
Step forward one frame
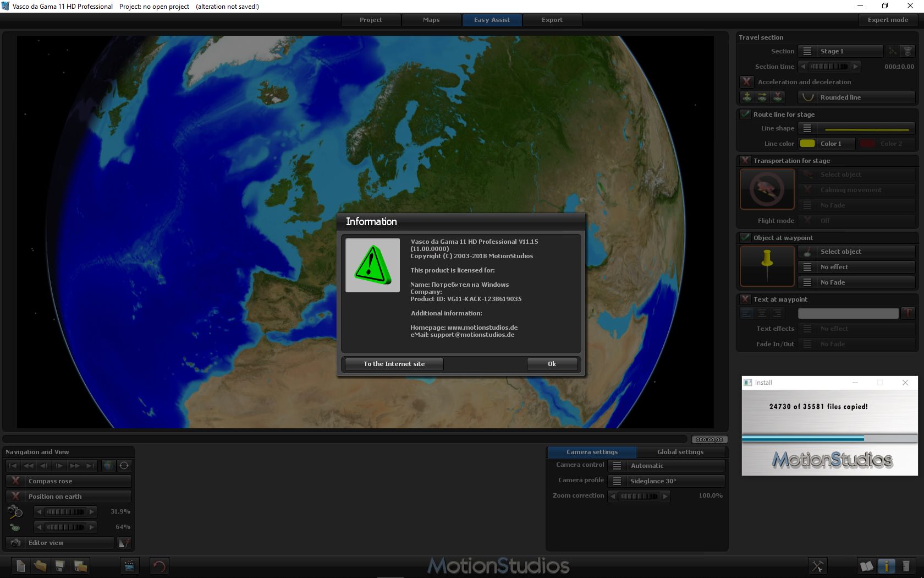point(59,466)
